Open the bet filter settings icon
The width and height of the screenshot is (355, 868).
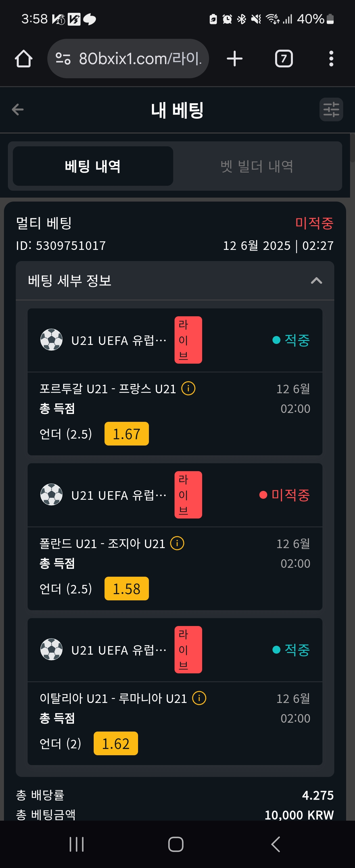(x=331, y=109)
